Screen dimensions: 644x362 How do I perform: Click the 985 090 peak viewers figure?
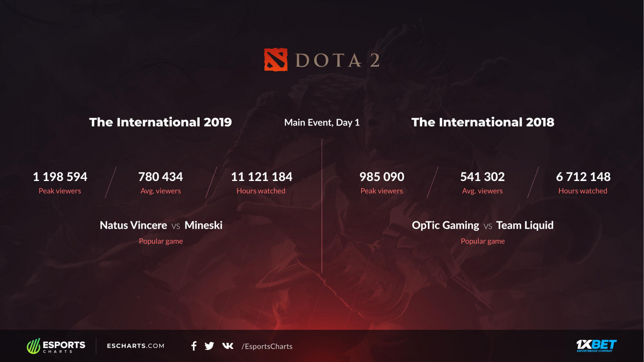click(382, 177)
